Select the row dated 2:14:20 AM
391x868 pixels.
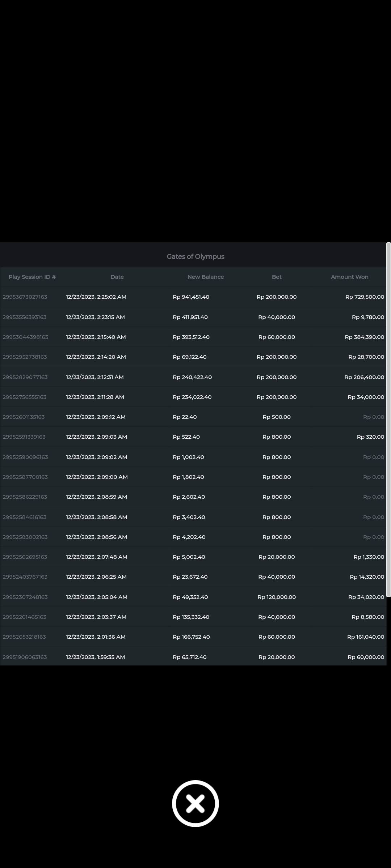tap(96, 357)
